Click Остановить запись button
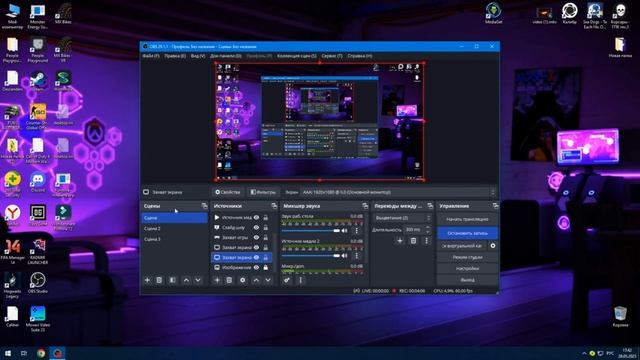Screen dimensions: 640x360 tap(467, 233)
